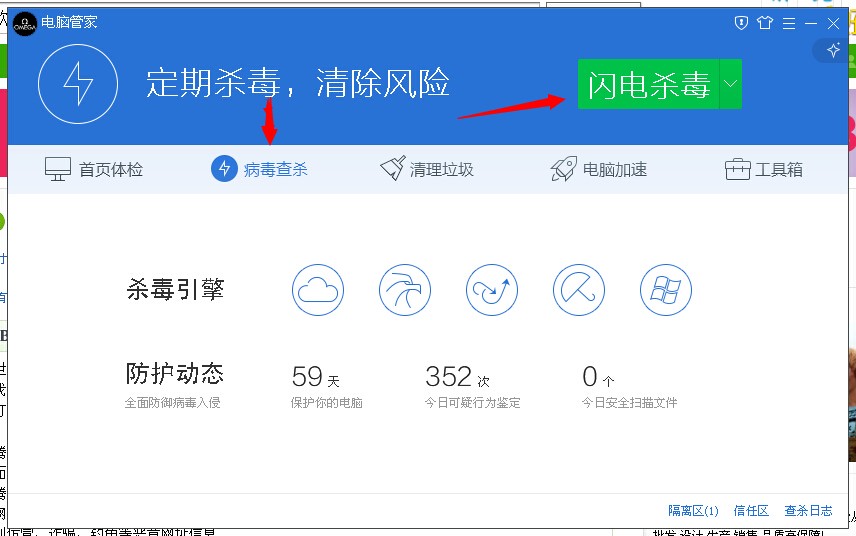Image resolution: width=856 pixels, height=536 pixels.
Task: Expand the dropdown arrow beside 闪电杀毒
Action: tap(730, 84)
